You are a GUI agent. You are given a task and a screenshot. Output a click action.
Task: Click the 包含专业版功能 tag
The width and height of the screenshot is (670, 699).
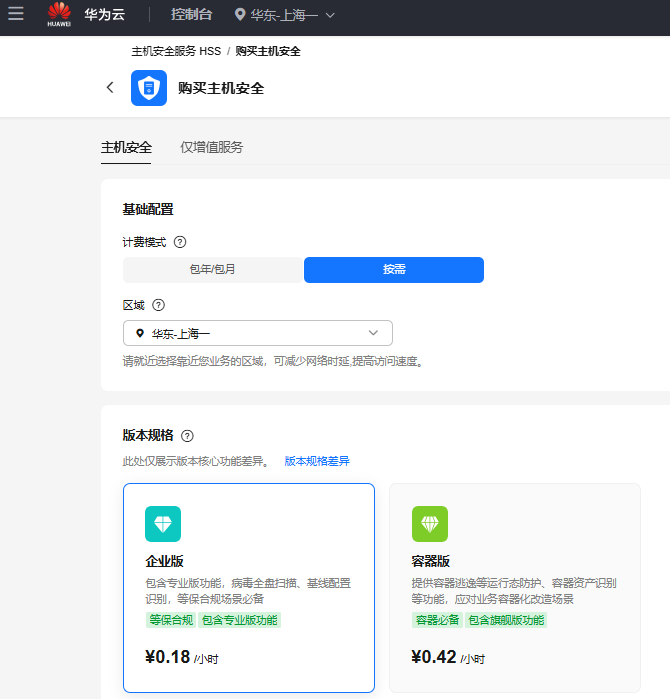pyautogui.click(x=239, y=620)
